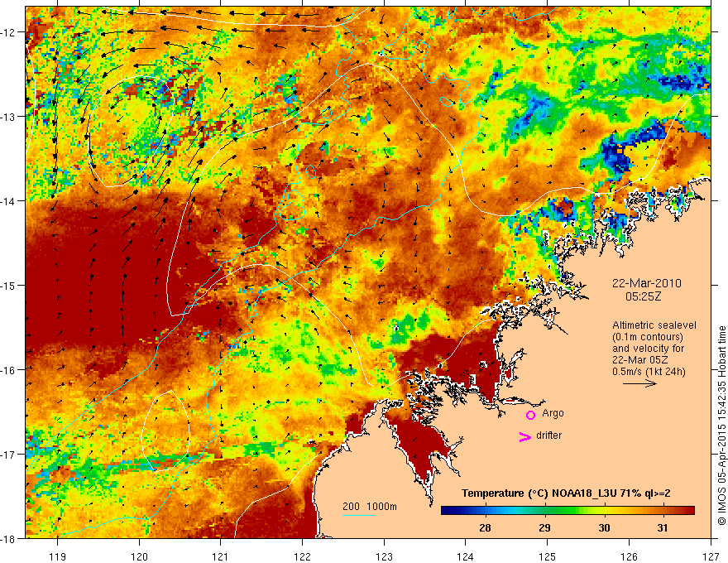728x563 pixels.
Task: Click the 'Argo' legend label
Action: coord(553,413)
